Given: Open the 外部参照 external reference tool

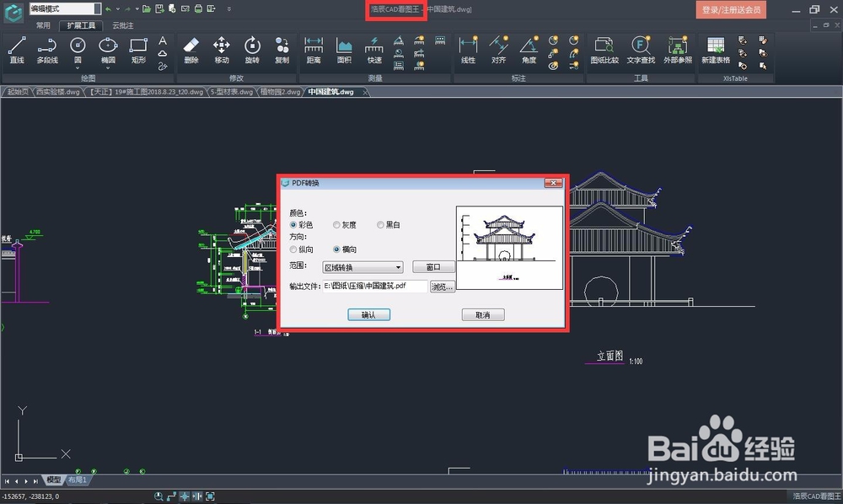Looking at the screenshot, I should tap(678, 51).
